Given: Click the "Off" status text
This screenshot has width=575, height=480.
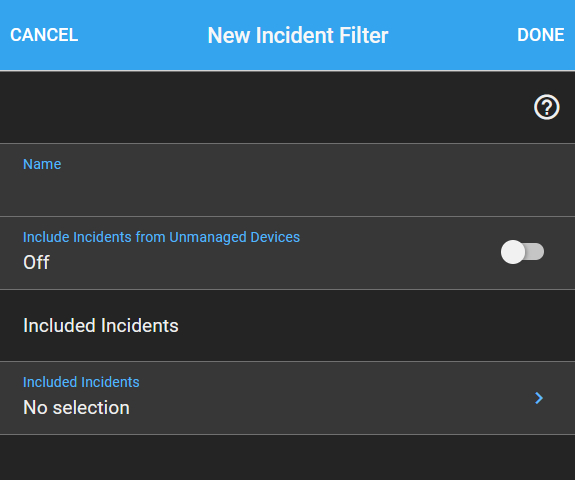Looking at the screenshot, I should [36, 262].
